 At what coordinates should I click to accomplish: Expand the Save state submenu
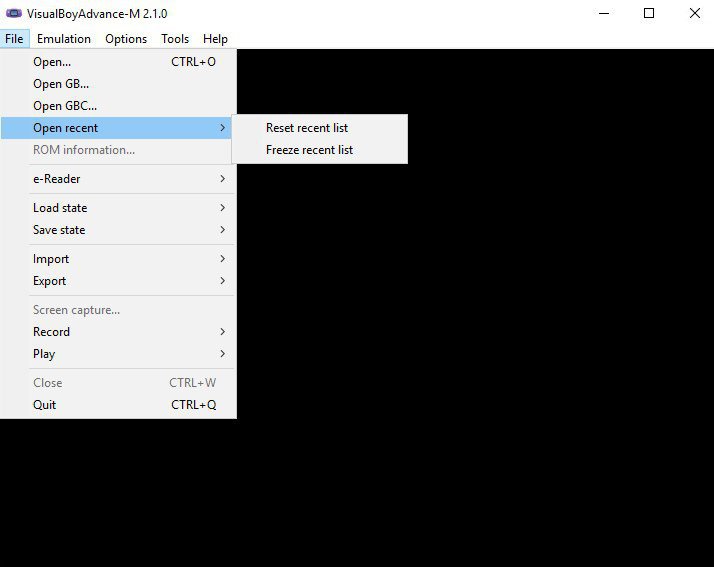(x=117, y=230)
